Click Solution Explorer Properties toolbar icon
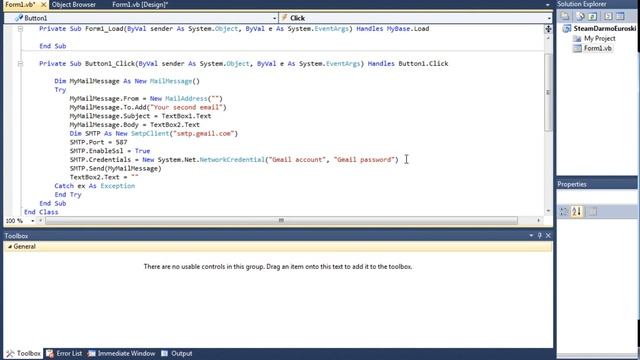This screenshot has height=360, width=640. [x=564, y=16]
